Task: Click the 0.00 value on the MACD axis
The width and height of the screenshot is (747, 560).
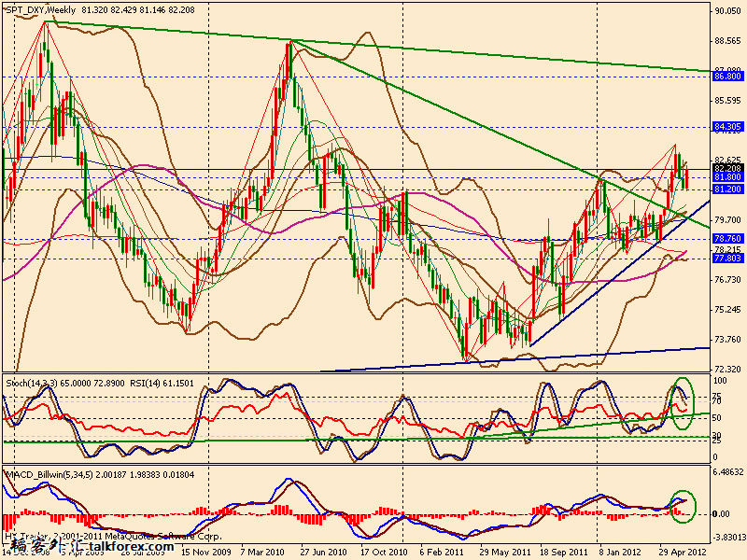Action: [721, 514]
